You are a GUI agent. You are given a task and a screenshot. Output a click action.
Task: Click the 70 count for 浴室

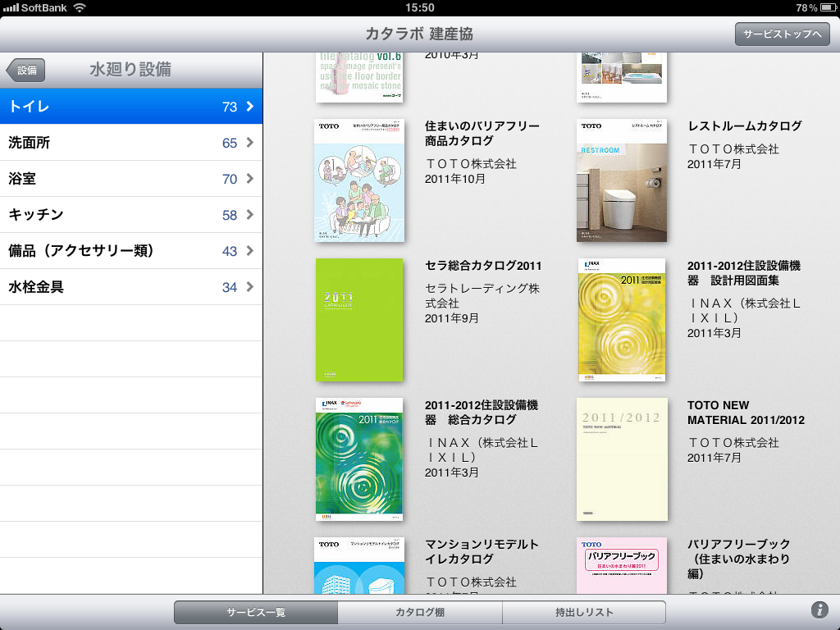coord(230,179)
